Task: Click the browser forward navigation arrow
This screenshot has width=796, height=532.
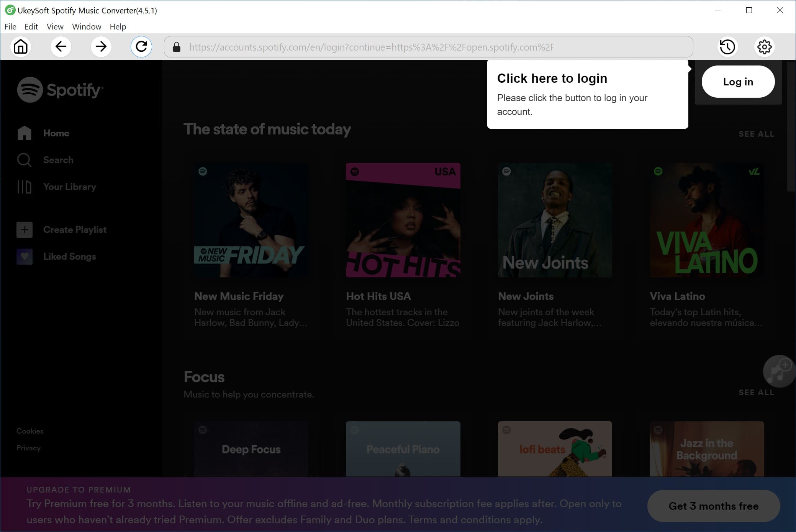Action: coord(100,47)
